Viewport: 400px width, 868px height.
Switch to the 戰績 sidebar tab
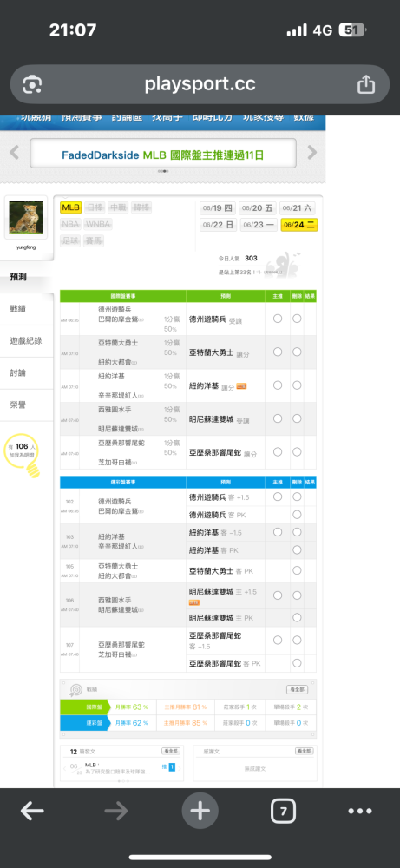click(18, 309)
